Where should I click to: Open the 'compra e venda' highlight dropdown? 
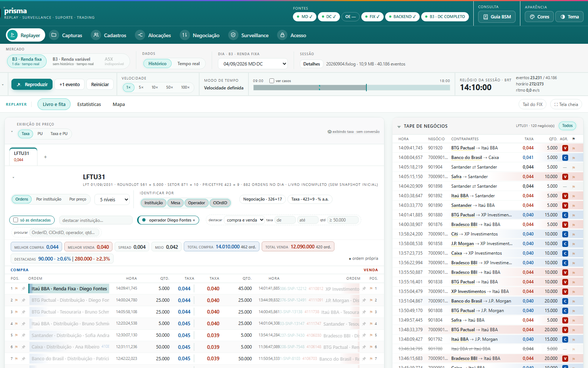(x=245, y=220)
